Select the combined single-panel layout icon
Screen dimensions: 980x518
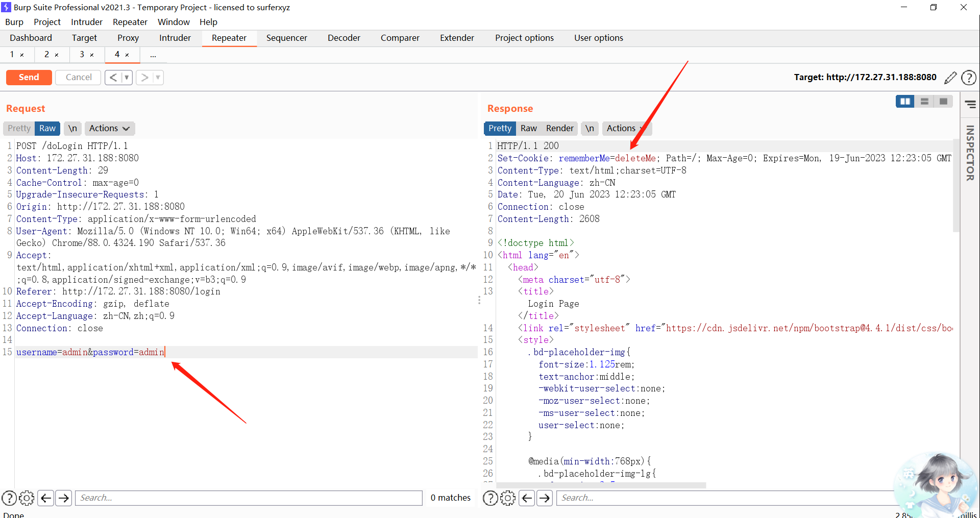(943, 102)
